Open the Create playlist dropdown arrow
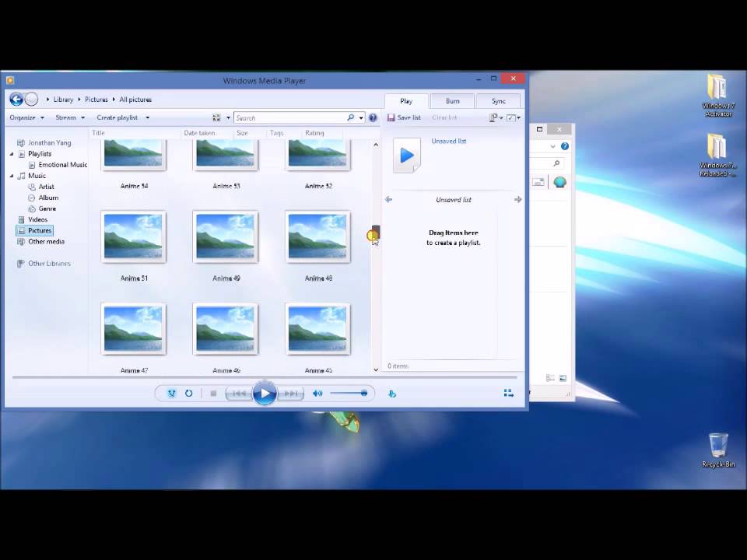747x560 pixels. click(147, 117)
